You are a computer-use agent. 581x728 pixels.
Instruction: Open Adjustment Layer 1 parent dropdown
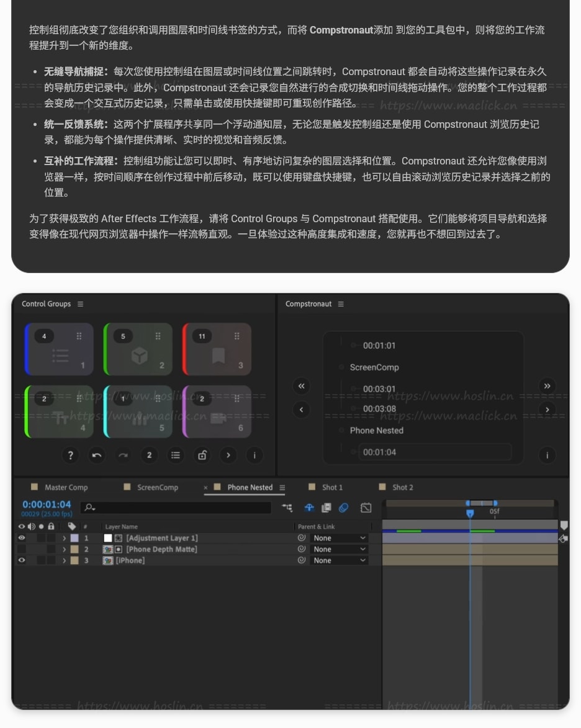click(x=339, y=538)
